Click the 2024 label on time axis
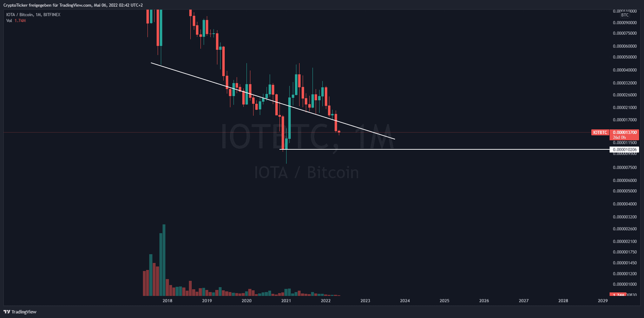644x318 pixels. 405,300
